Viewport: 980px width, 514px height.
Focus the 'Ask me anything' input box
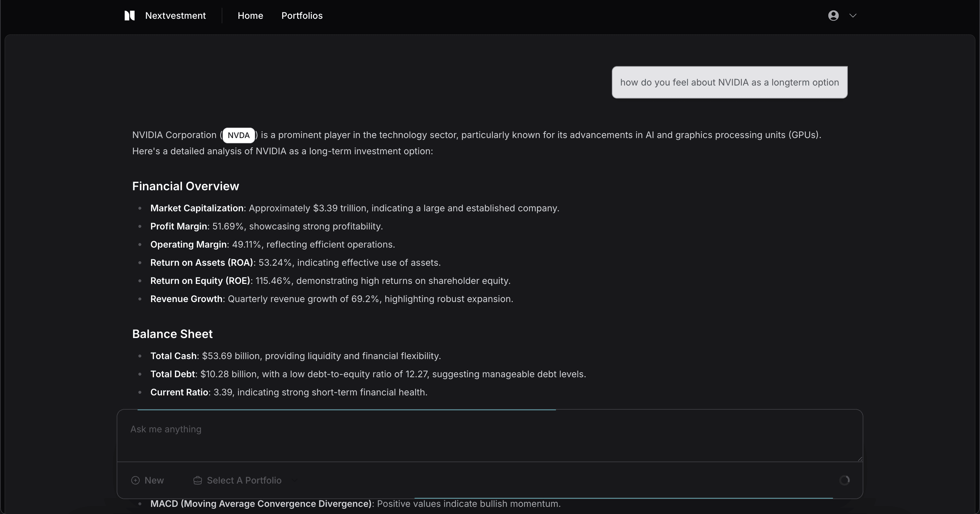[x=490, y=436]
